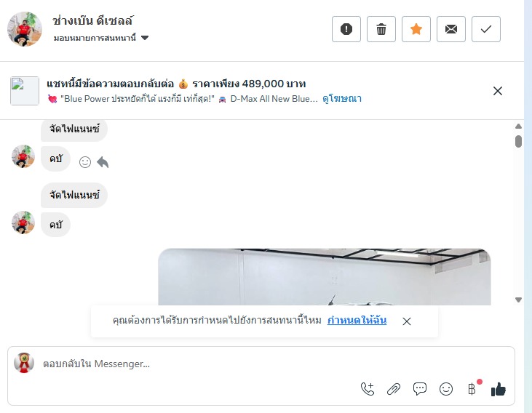Open the baht payment request icon
532x413 pixels.
pyautogui.click(x=472, y=389)
